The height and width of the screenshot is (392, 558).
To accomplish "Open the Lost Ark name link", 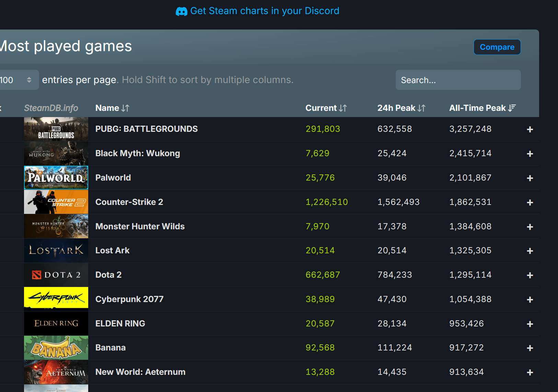I will (113, 251).
